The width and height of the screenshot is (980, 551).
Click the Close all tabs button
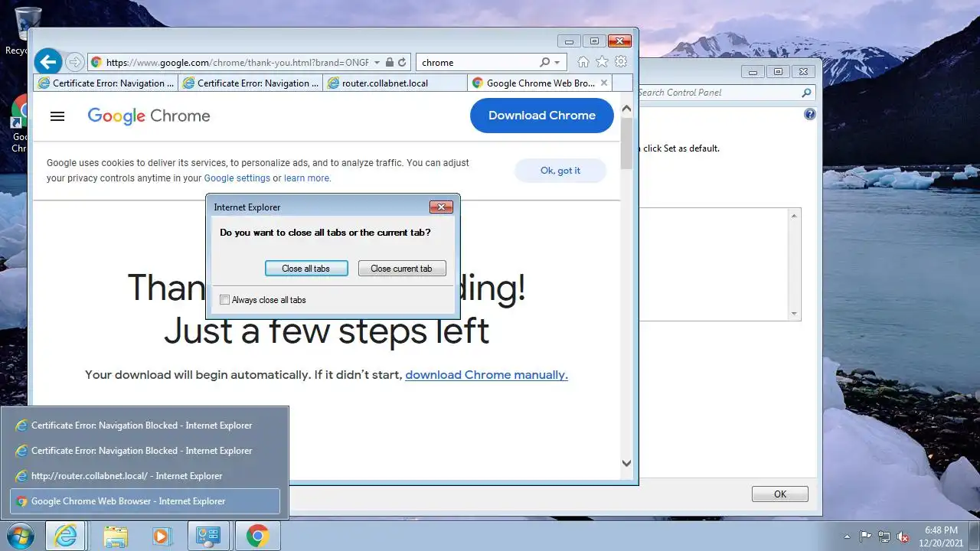[306, 269]
